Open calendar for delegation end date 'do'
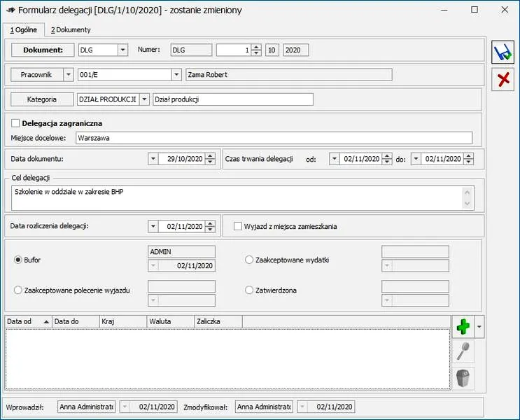Viewport: 520px width, 420px height. click(x=416, y=159)
